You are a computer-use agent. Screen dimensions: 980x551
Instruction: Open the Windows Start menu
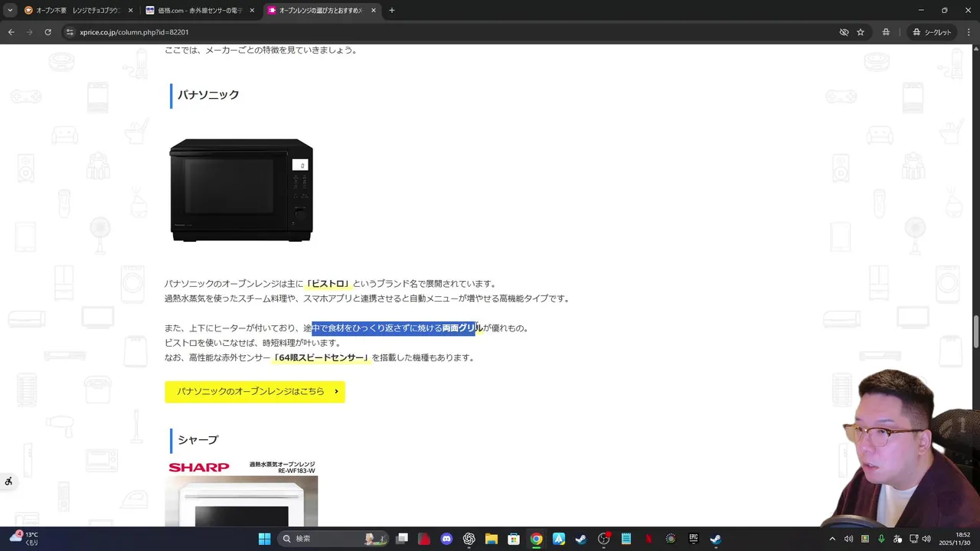point(264,539)
